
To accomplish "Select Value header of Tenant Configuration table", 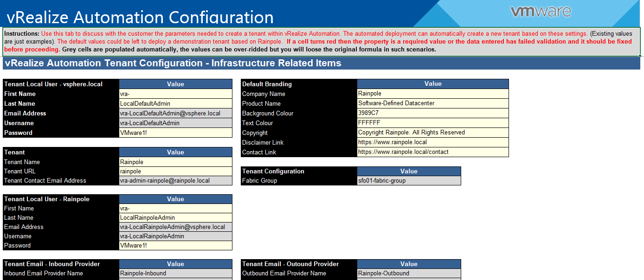I will click(409, 172).
